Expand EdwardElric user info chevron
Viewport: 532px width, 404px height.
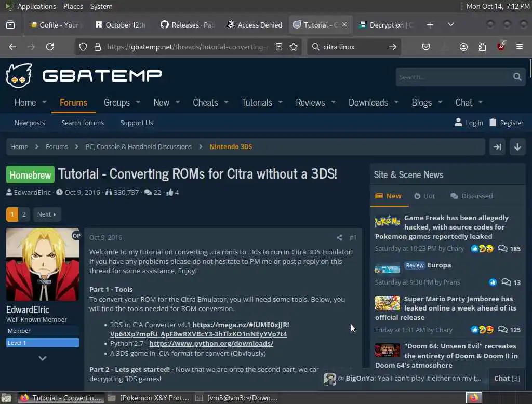point(43,358)
